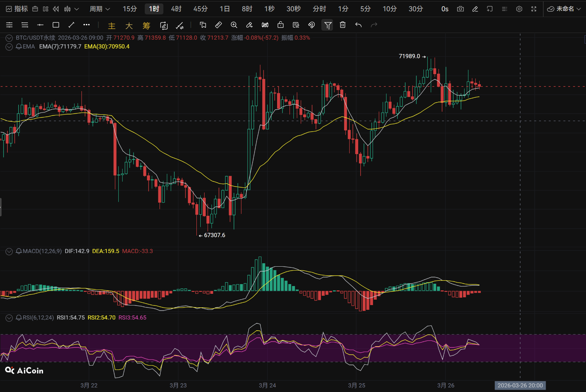Collapse the RSI indicator panel
Image resolution: width=586 pixels, height=392 pixels.
pyautogui.click(x=9, y=318)
